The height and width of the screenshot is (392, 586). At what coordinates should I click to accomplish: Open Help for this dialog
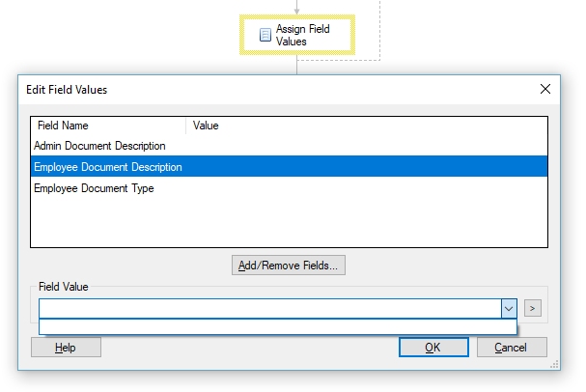[x=66, y=348]
